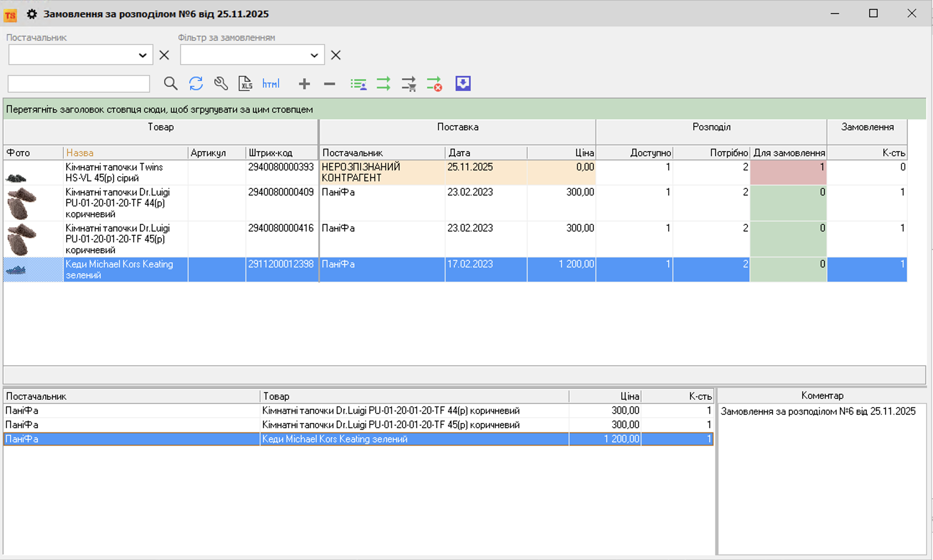The height and width of the screenshot is (560, 933).
Task: Open the Постачальник dropdown list
Action: pyautogui.click(x=142, y=55)
